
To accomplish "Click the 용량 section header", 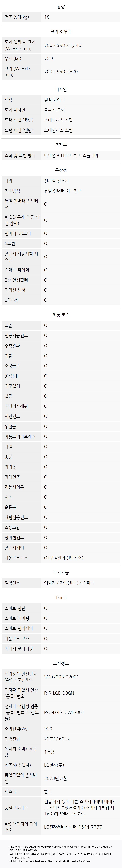I will (61, 6).
